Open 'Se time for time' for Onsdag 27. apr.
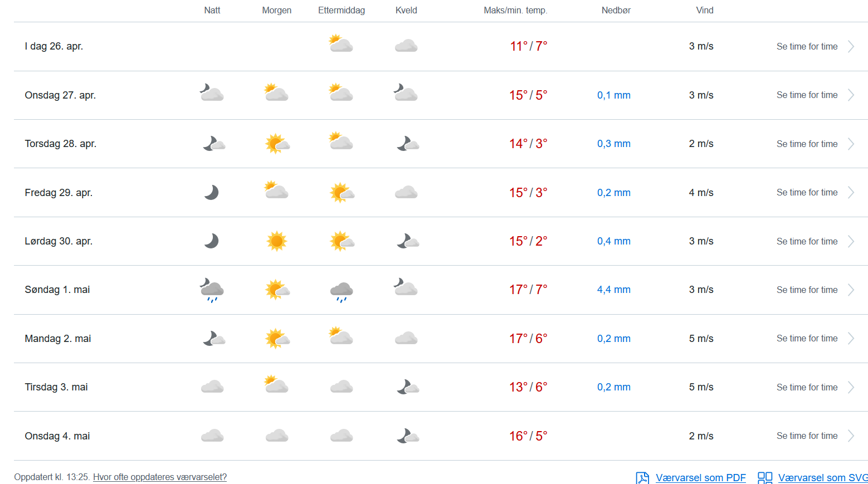The image size is (868, 484). (x=807, y=95)
